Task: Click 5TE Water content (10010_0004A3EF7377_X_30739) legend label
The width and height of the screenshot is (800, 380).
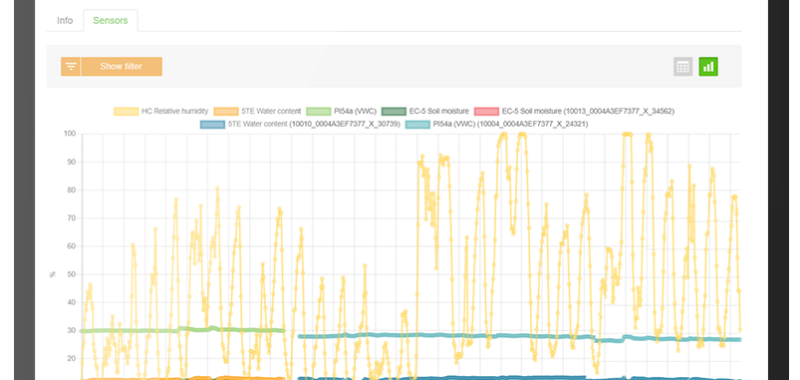Action: (x=314, y=124)
